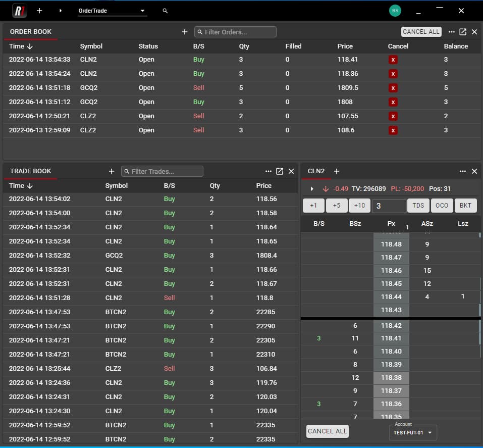
Task: Click the search magnifier in top bar
Action: [x=165, y=11]
